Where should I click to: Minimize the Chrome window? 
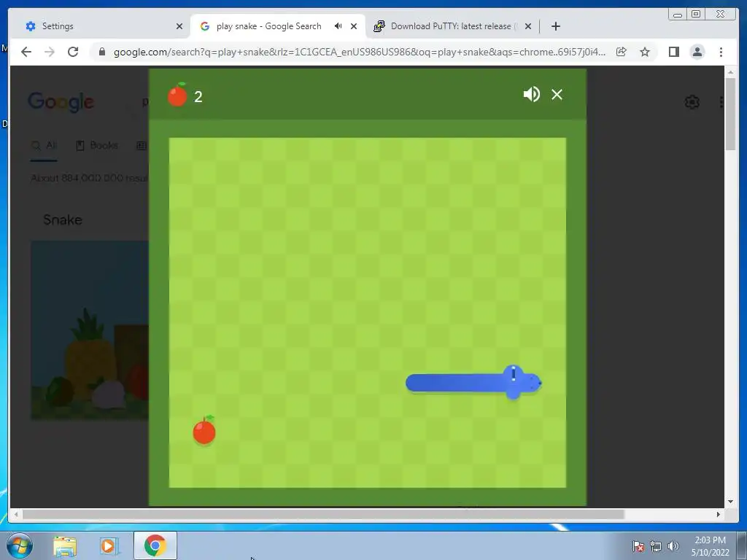click(678, 15)
